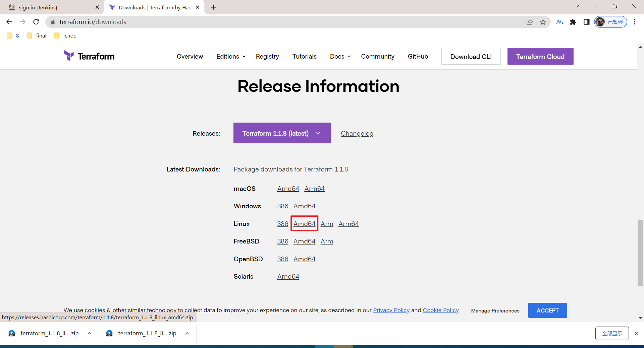The width and height of the screenshot is (644, 348).
Task: Click the Download CLI button
Action: (x=471, y=56)
